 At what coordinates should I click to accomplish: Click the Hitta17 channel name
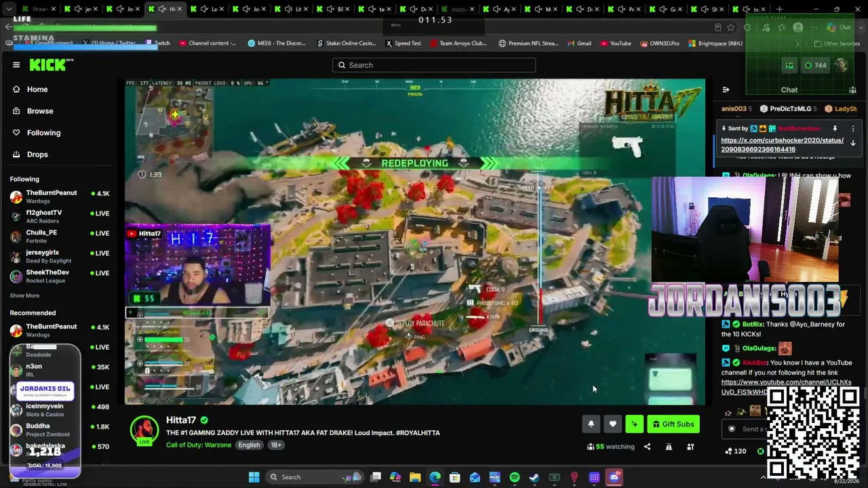[181, 420]
